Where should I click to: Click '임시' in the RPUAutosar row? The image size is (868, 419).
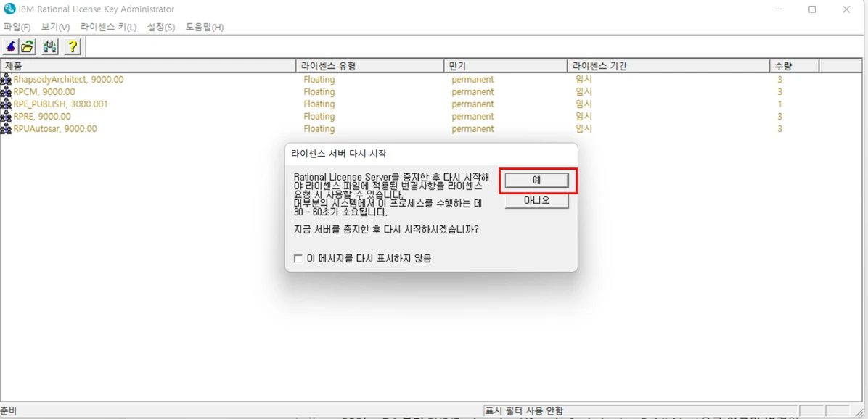click(584, 129)
